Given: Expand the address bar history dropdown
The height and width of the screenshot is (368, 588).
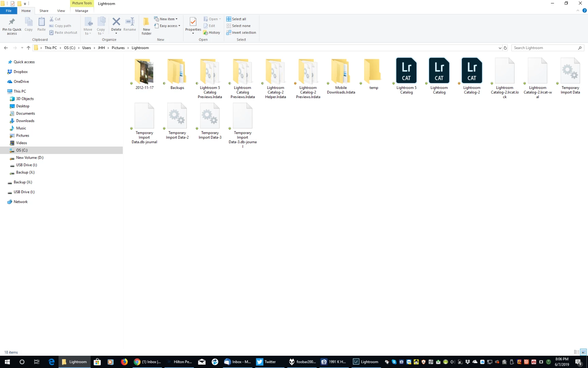Looking at the screenshot, I should click(x=500, y=48).
